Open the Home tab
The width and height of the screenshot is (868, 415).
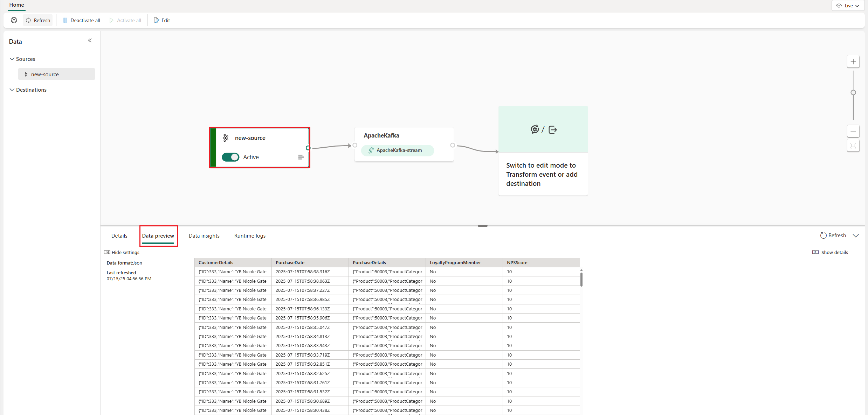(16, 5)
